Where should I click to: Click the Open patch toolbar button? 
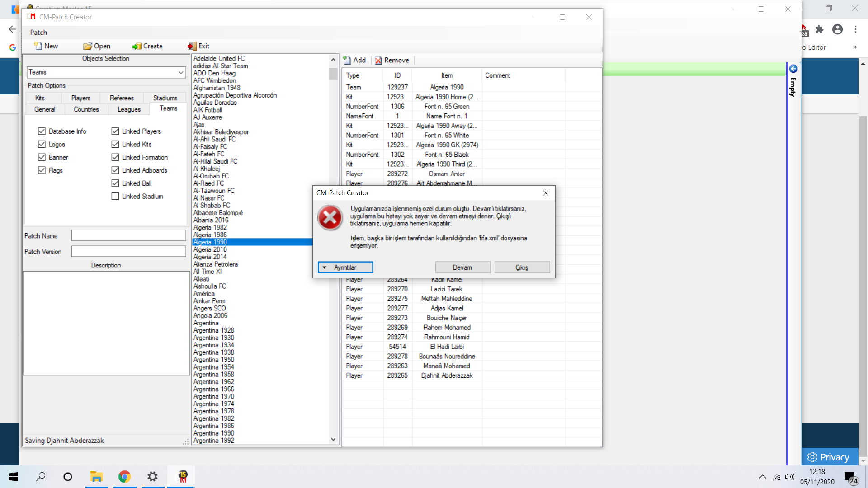(97, 46)
